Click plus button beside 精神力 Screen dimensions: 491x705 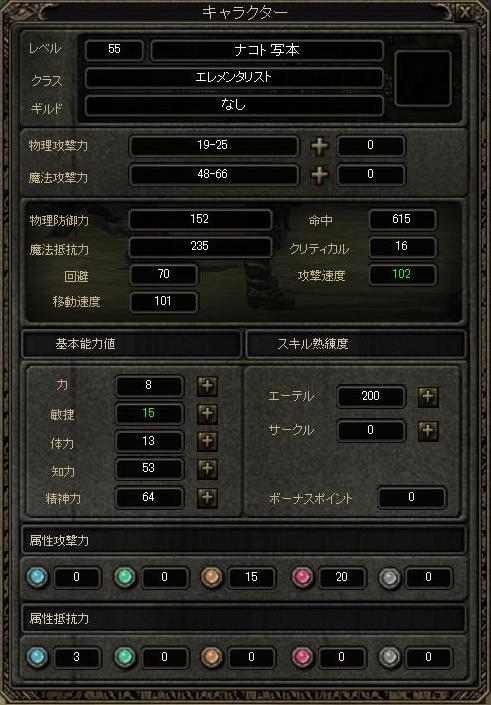tap(207, 498)
